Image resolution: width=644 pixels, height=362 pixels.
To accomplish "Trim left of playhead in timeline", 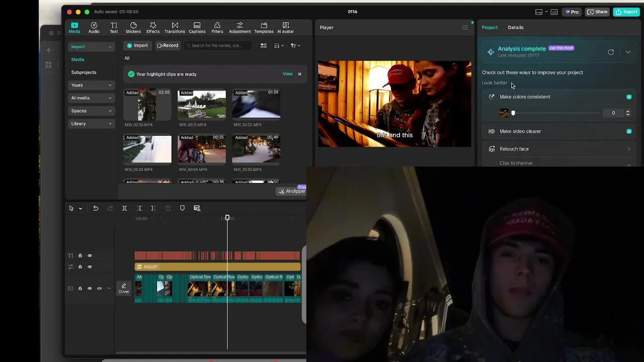I will pos(139,208).
